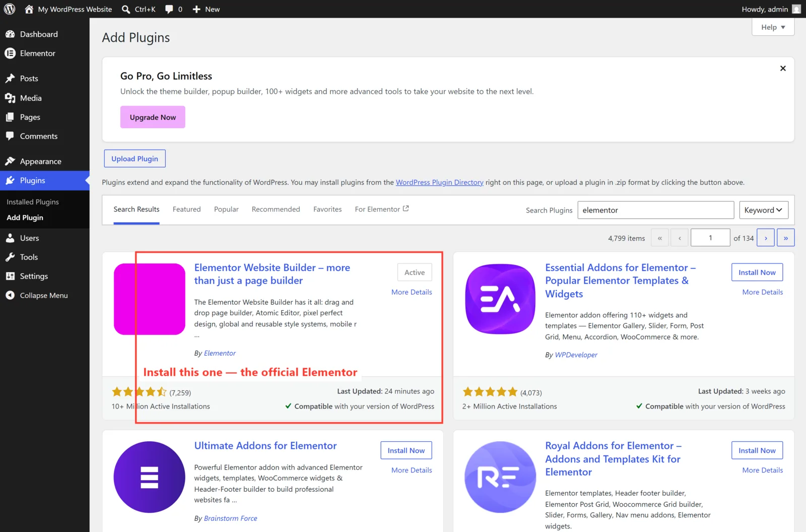Switch to Featured plugins tab

click(x=186, y=209)
